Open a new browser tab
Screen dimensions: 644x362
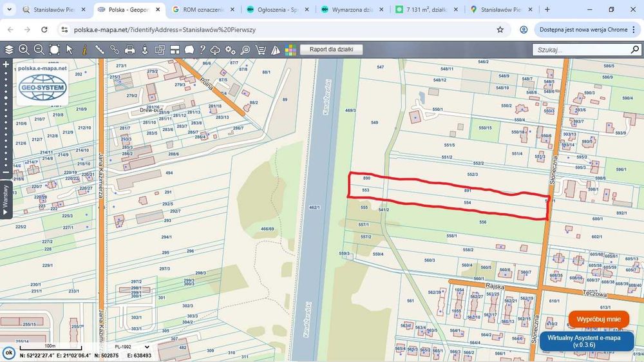[x=547, y=10]
